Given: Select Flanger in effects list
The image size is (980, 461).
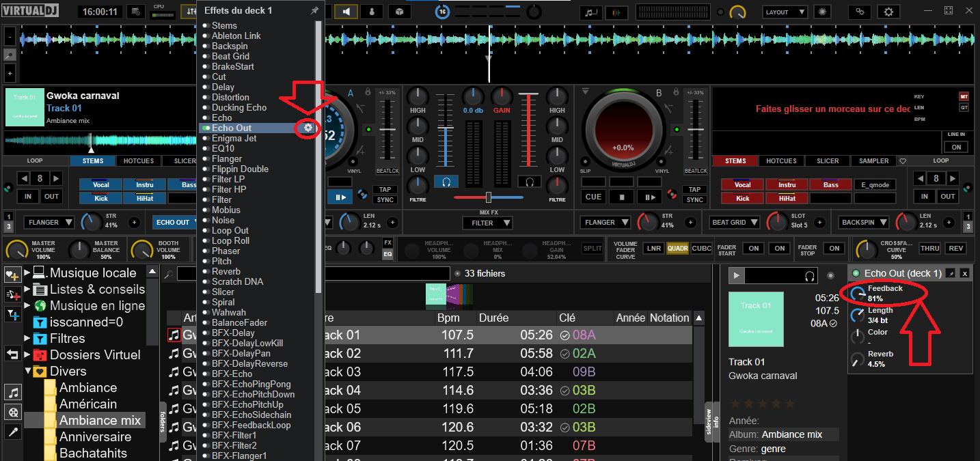Looking at the screenshot, I should (227, 158).
